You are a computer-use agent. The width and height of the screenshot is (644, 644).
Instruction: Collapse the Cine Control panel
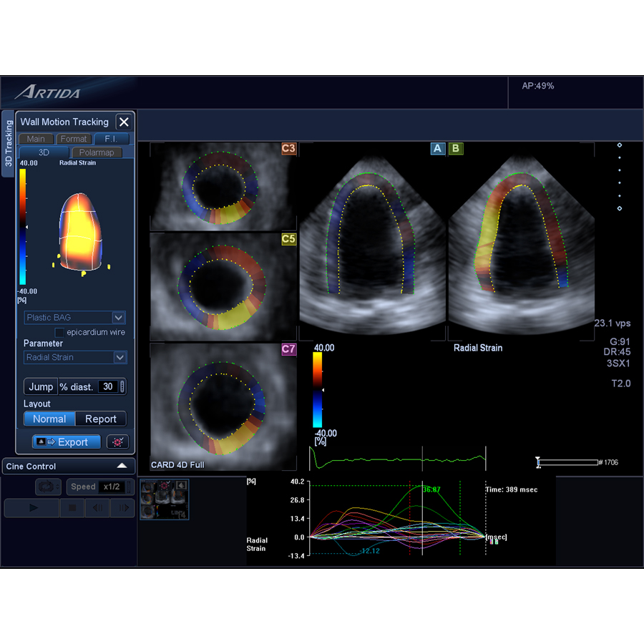[122, 466]
